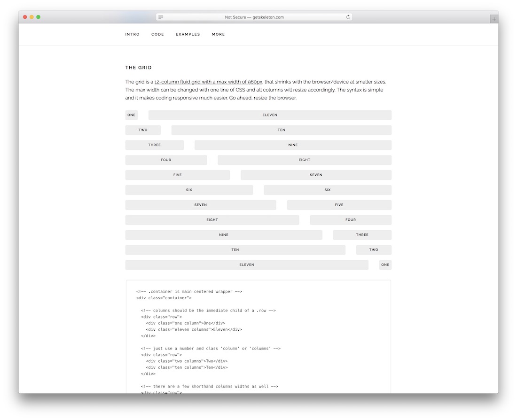This screenshot has height=420, width=517.
Task: Click the "just use a number and class" comment
Action: (x=211, y=349)
